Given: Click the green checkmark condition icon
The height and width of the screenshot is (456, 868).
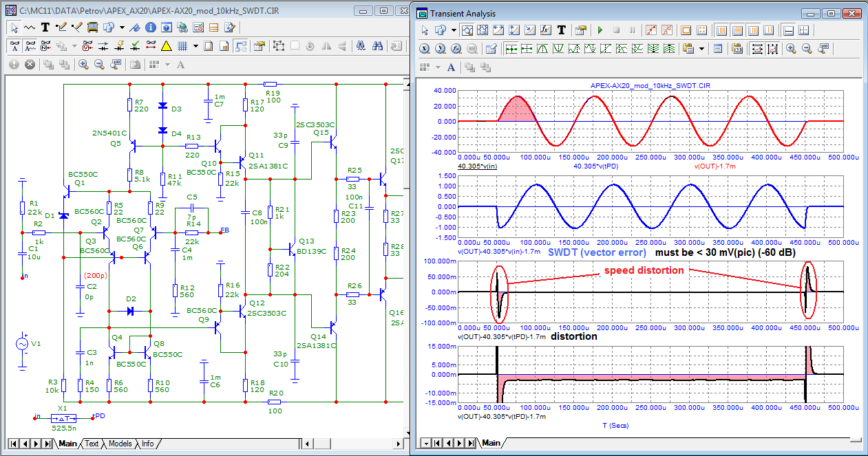Looking at the screenshot, I should pos(135,46).
